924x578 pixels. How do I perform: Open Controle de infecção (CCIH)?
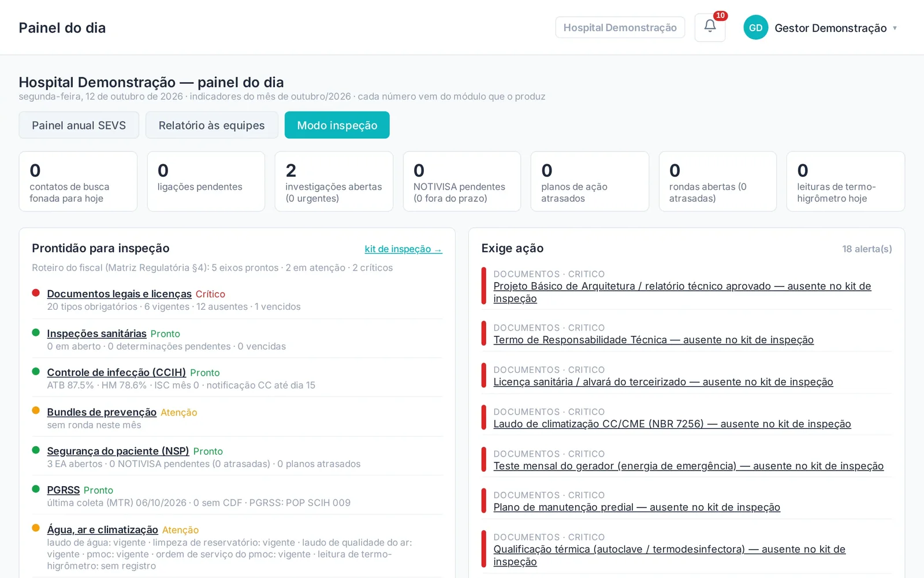point(116,372)
